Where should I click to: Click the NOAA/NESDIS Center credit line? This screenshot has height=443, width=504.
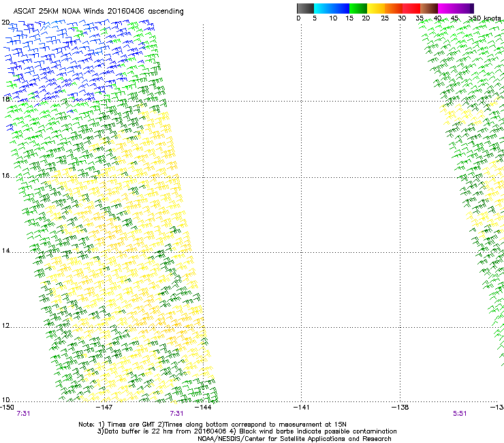click(x=294, y=439)
